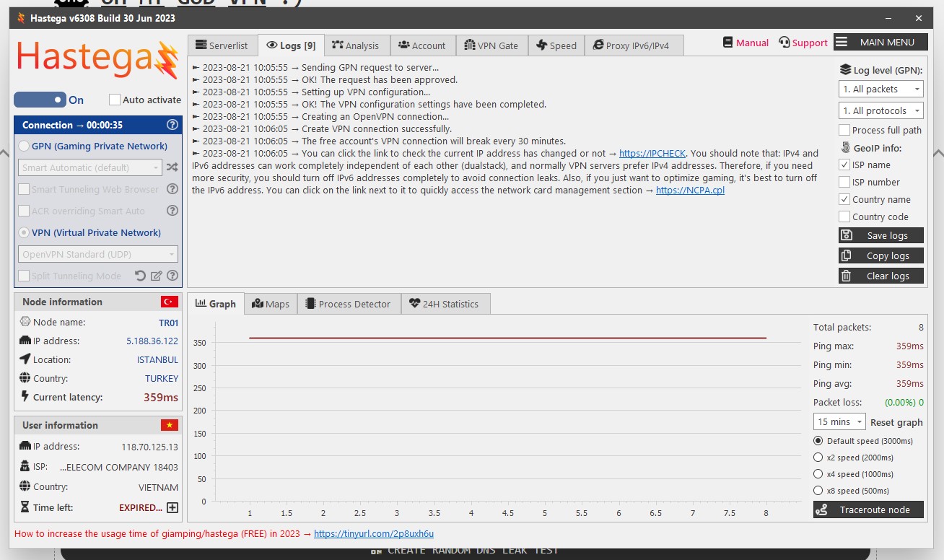Toggle the VPN On switch off
Image resolution: width=944 pixels, height=560 pixels.
[x=40, y=100]
